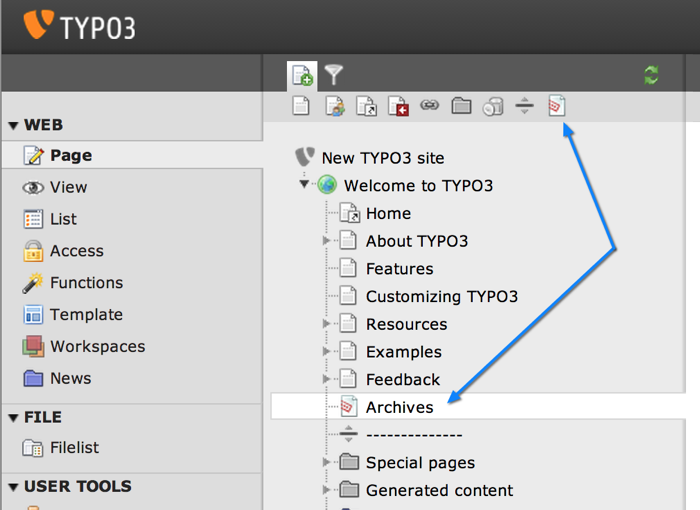The height and width of the screenshot is (510, 700).
Task: Collapse the Welcome to TYPO3 tree node
Action: pos(304,184)
